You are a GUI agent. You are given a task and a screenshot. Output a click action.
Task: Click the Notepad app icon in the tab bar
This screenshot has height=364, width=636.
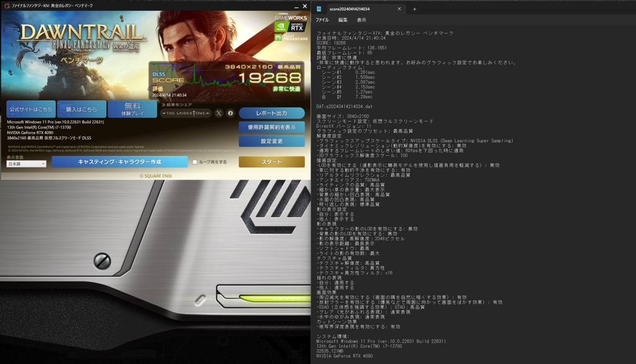[319, 9]
